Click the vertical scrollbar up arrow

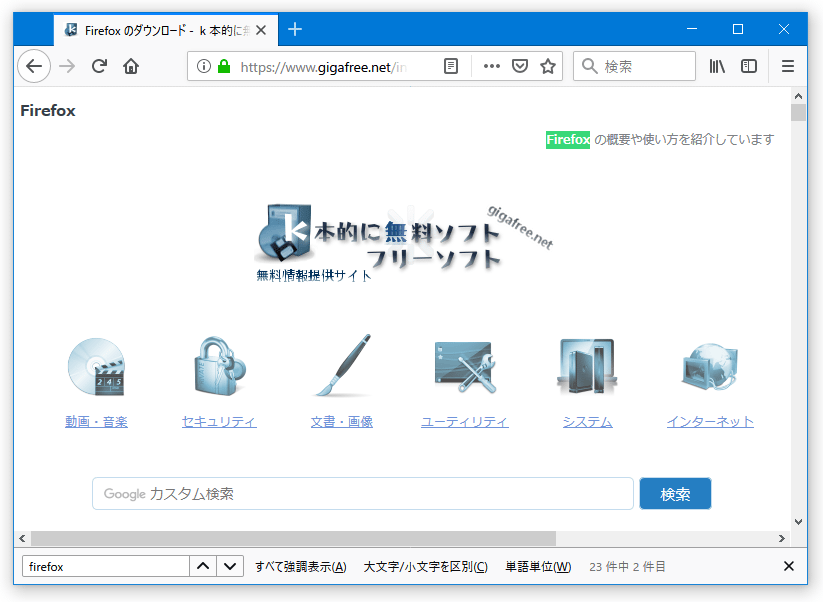(798, 96)
